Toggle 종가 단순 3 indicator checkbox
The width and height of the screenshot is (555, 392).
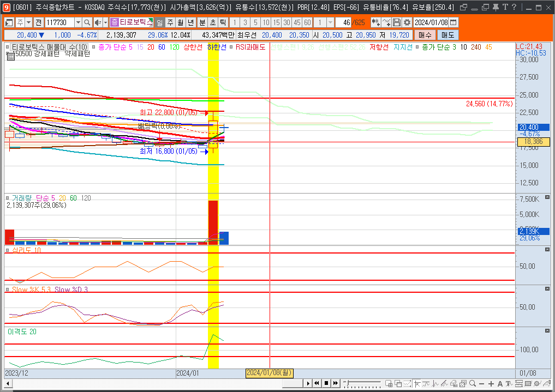tap(417, 47)
